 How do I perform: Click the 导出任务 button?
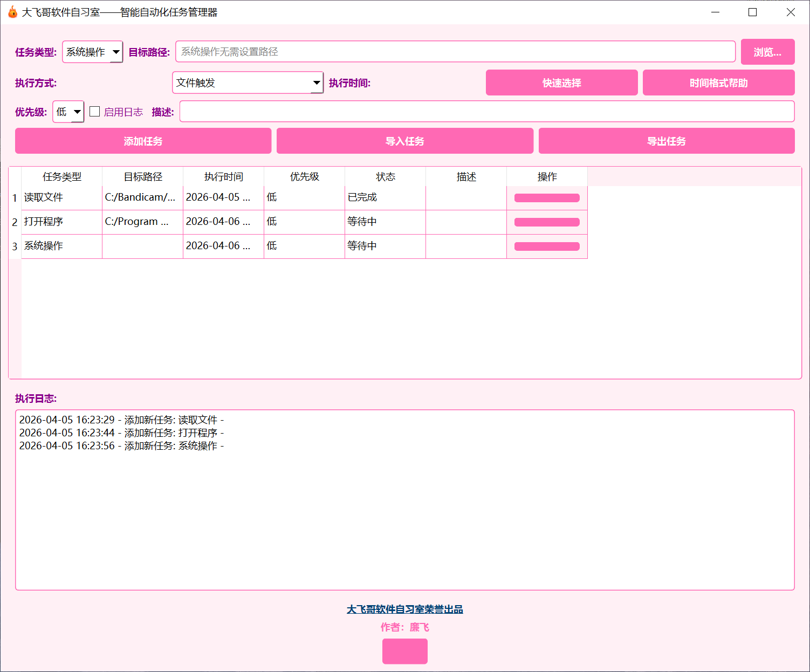coord(667,141)
